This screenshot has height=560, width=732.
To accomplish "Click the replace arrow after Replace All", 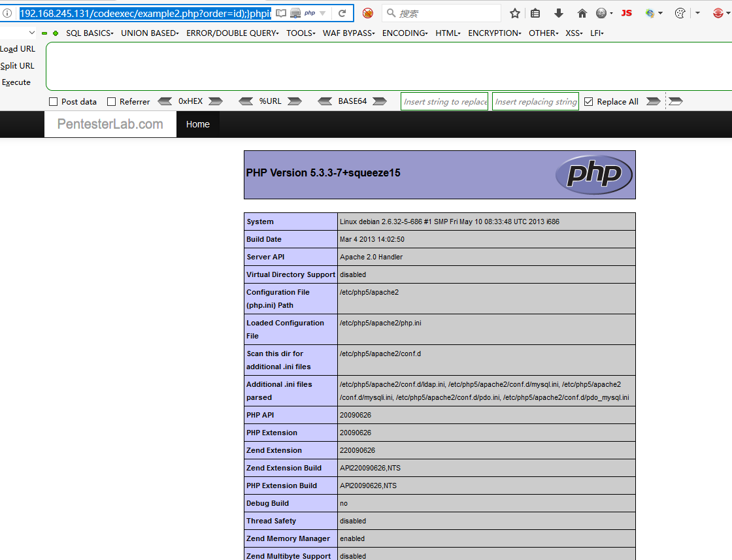I will pyautogui.click(x=653, y=101).
